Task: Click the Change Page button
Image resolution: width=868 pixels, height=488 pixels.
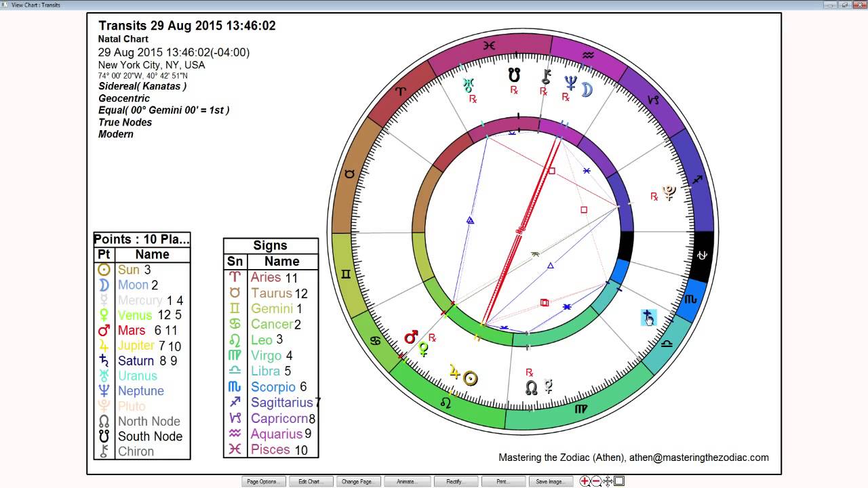Action: coord(359,482)
